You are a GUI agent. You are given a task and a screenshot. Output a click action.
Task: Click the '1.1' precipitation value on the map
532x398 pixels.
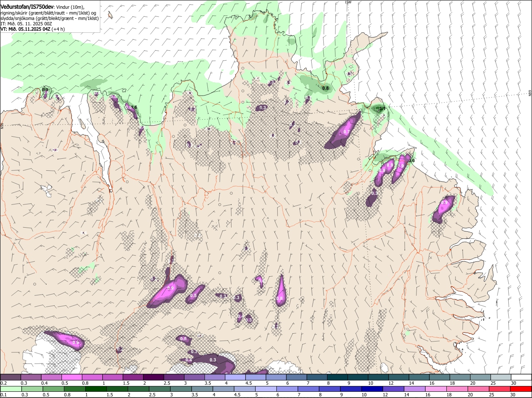coord(383,109)
